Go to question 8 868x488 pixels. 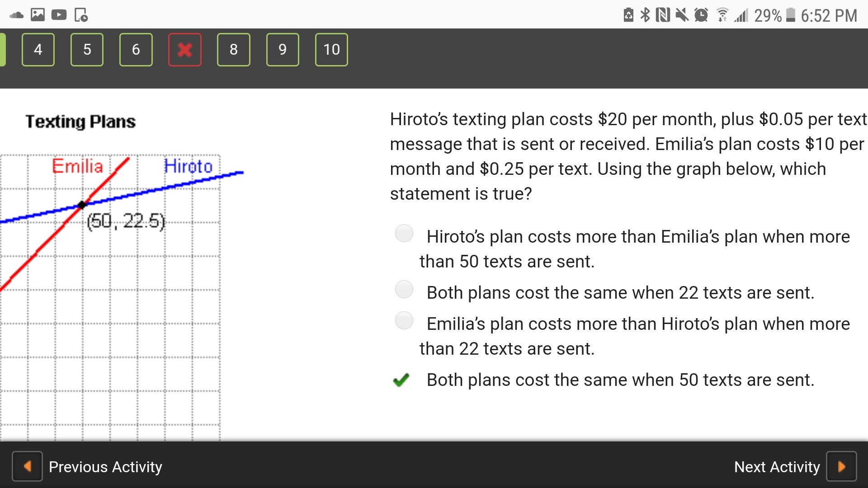coord(233,50)
